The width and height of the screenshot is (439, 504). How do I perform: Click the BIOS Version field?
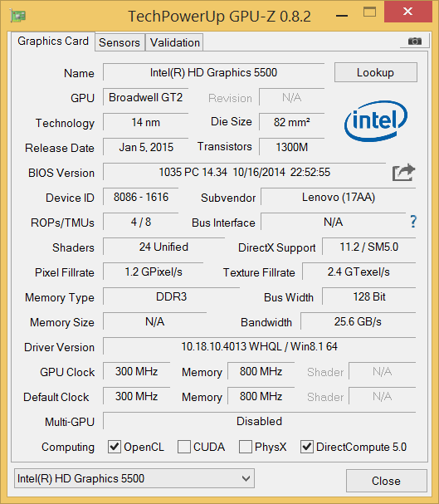(x=244, y=172)
